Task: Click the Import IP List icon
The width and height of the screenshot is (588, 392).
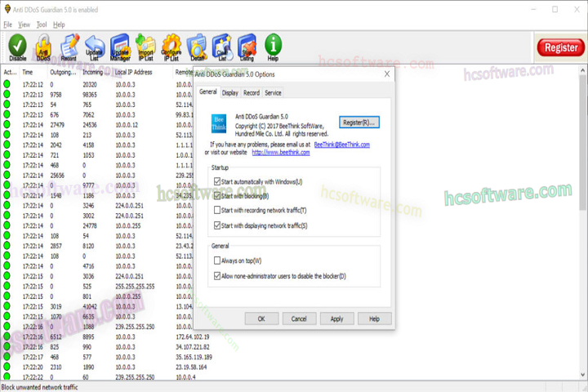Action: pos(145,47)
